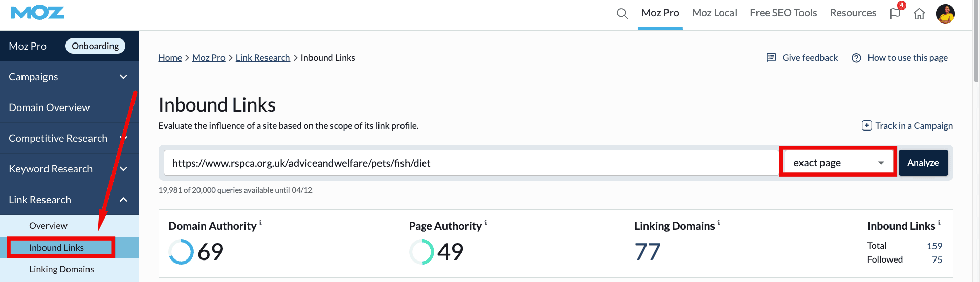Viewport: 980px width, 282px height.
Task: Expand the Campaigns sidebar section
Action: (123, 77)
